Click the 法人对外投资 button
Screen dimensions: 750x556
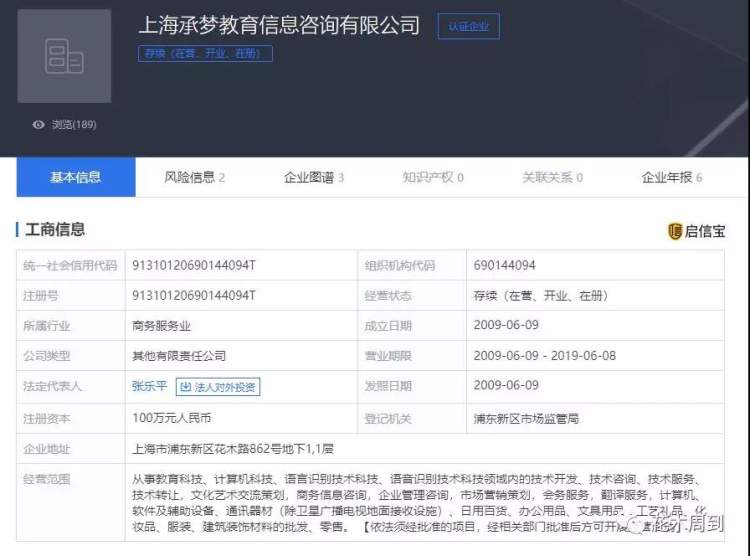pyautogui.click(x=218, y=387)
